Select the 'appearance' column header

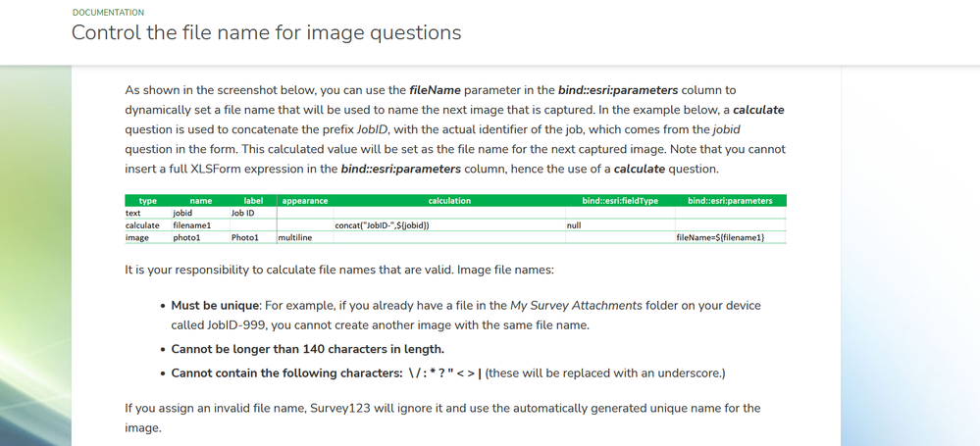304,201
